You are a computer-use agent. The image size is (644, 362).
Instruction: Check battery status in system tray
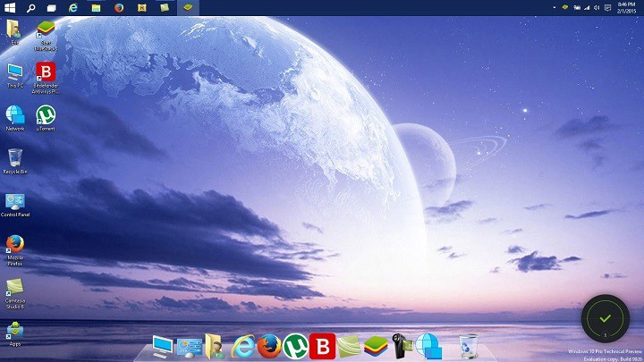coord(577,8)
